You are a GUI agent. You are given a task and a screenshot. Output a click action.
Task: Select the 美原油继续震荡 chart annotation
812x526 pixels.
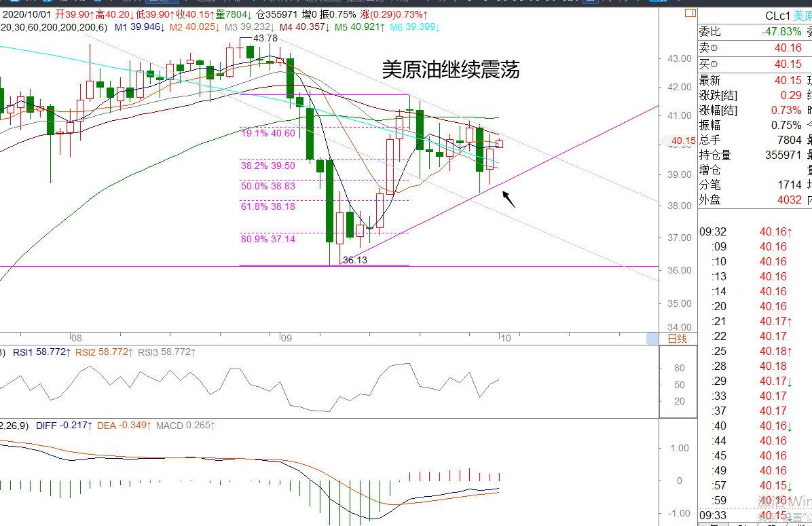pyautogui.click(x=451, y=69)
